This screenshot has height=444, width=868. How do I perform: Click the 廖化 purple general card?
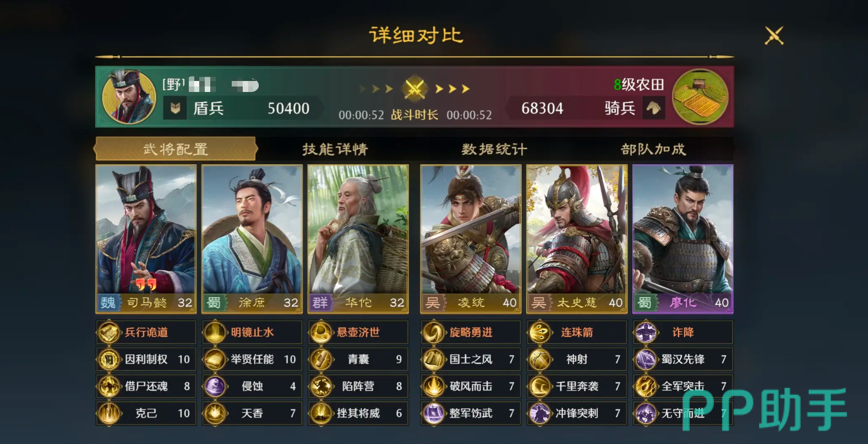click(x=683, y=239)
